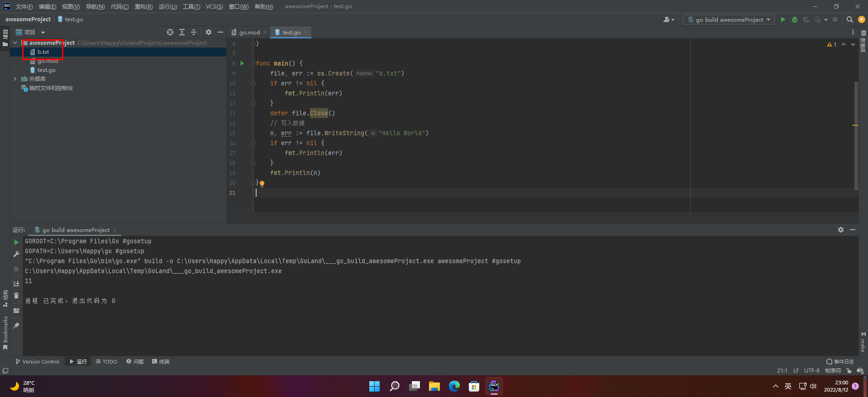This screenshot has height=397, width=868.
Task: Open 事件日志 event log
Action: (840, 362)
